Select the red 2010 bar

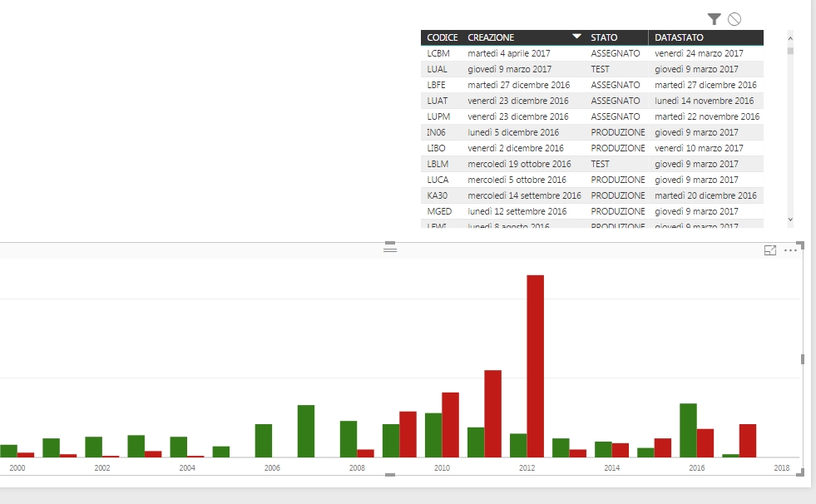point(451,425)
